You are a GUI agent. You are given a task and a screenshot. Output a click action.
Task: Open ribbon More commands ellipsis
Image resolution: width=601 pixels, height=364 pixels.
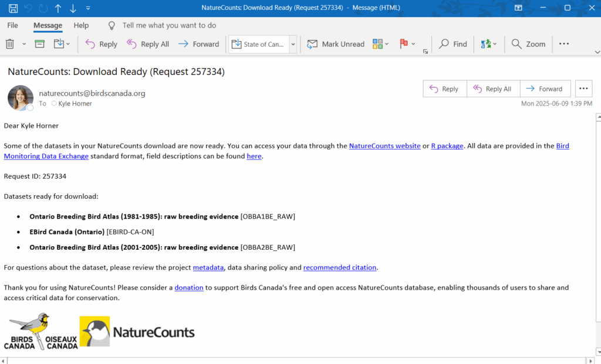click(564, 43)
